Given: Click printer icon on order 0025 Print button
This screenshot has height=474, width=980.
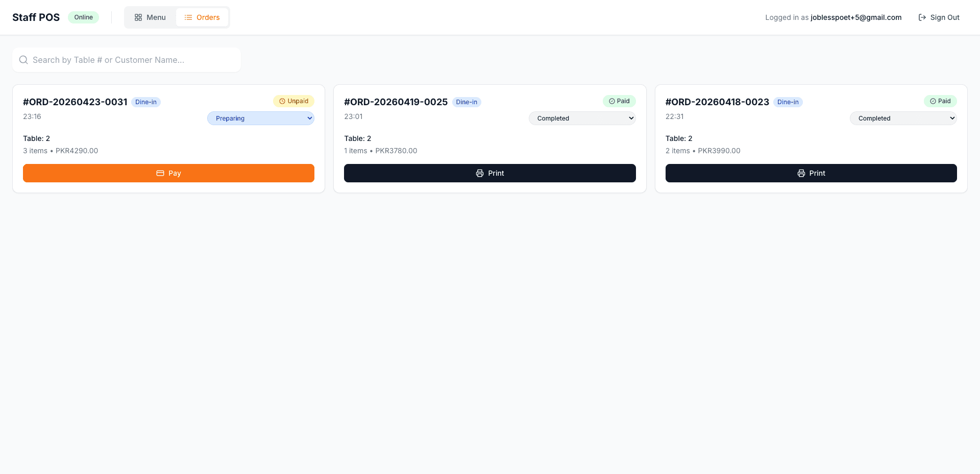Looking at the screenshot, I should [480, 173].
